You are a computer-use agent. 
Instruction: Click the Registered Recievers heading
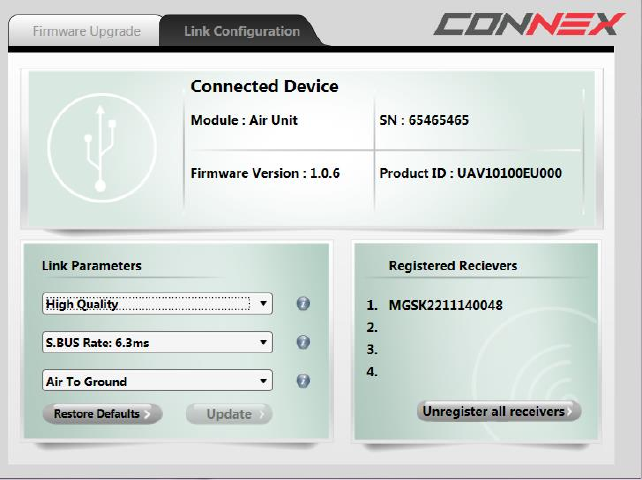point(453,265)
